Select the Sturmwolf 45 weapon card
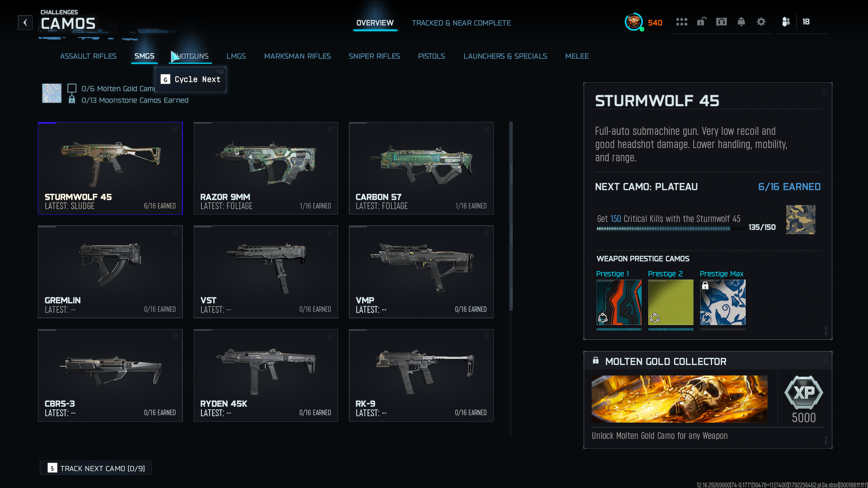868x488 pixels. click(x=110, y=168)
